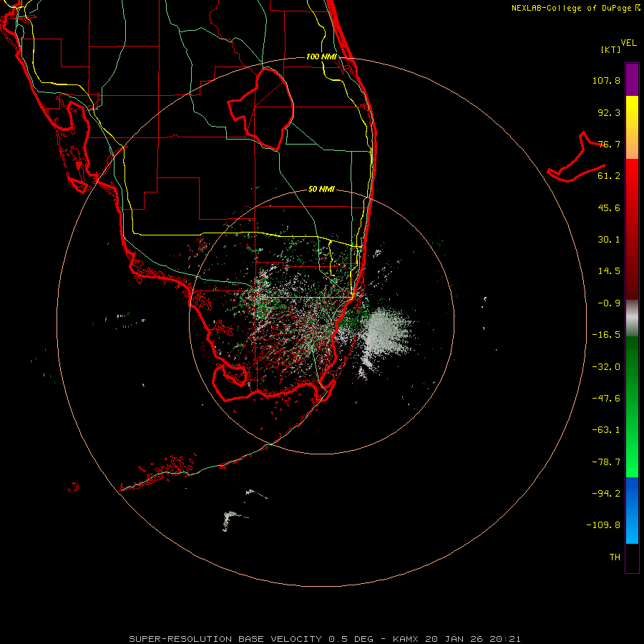The image size is (644, 644).
Task: Click the TH legend label
Action: point(615,557)
